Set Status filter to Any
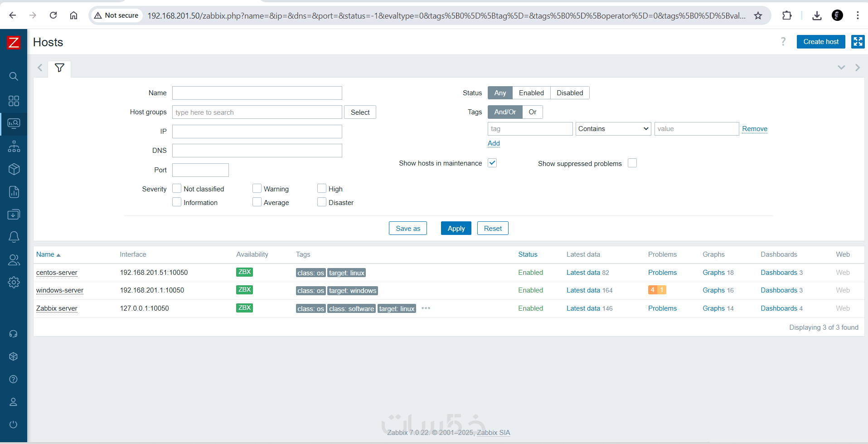868x444 pixels. [500, 93]
